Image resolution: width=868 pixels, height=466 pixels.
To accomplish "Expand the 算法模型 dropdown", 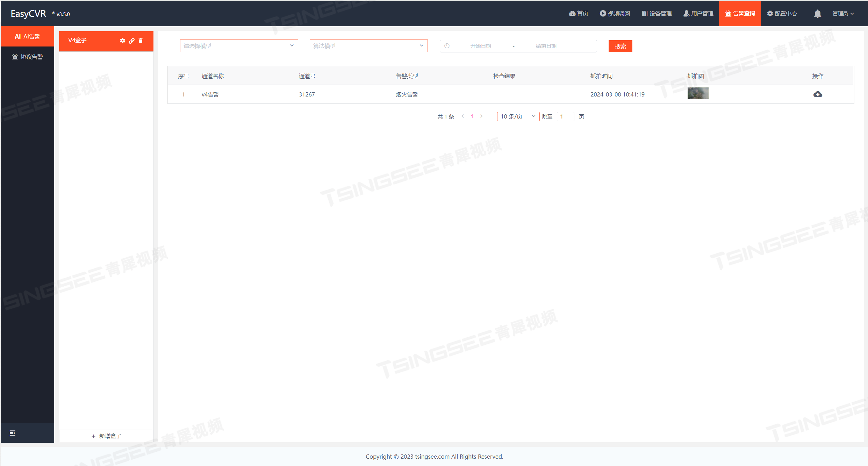I will pos(368,46).
